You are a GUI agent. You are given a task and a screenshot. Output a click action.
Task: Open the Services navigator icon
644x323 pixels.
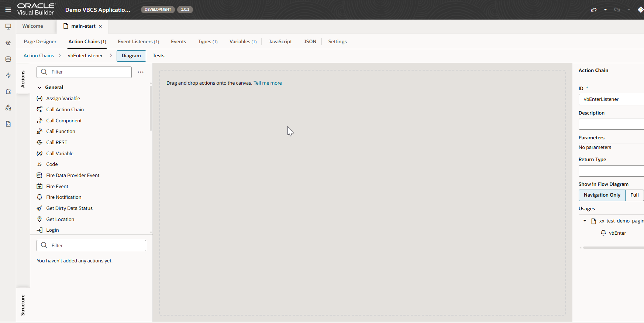coord(8,43)
